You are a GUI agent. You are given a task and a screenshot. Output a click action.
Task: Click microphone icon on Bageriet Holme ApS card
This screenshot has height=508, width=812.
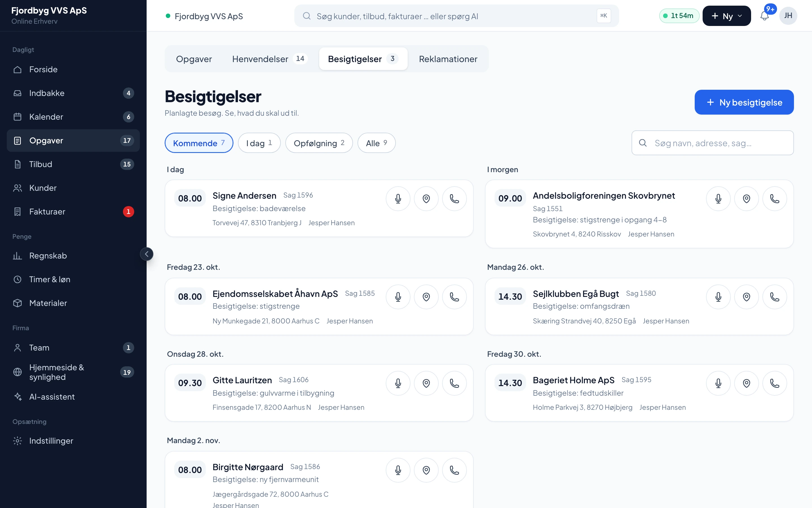pos(718,383)
